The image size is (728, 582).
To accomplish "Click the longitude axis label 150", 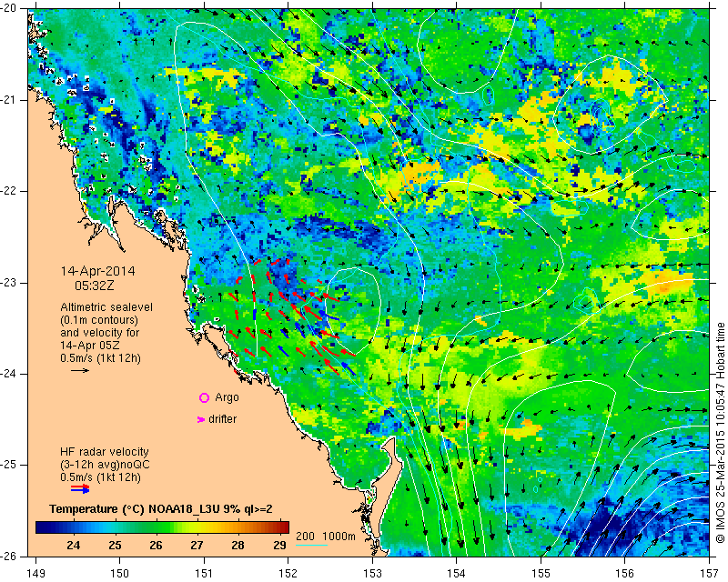I will click(120, 574).
